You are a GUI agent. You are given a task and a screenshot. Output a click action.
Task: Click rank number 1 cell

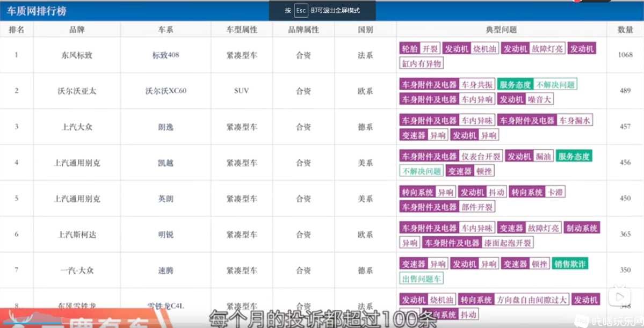coord(17,55)
